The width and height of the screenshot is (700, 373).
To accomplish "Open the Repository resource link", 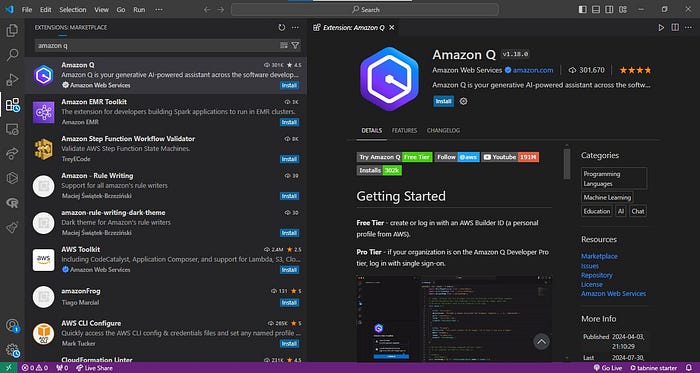I will [x=596, y=275].
